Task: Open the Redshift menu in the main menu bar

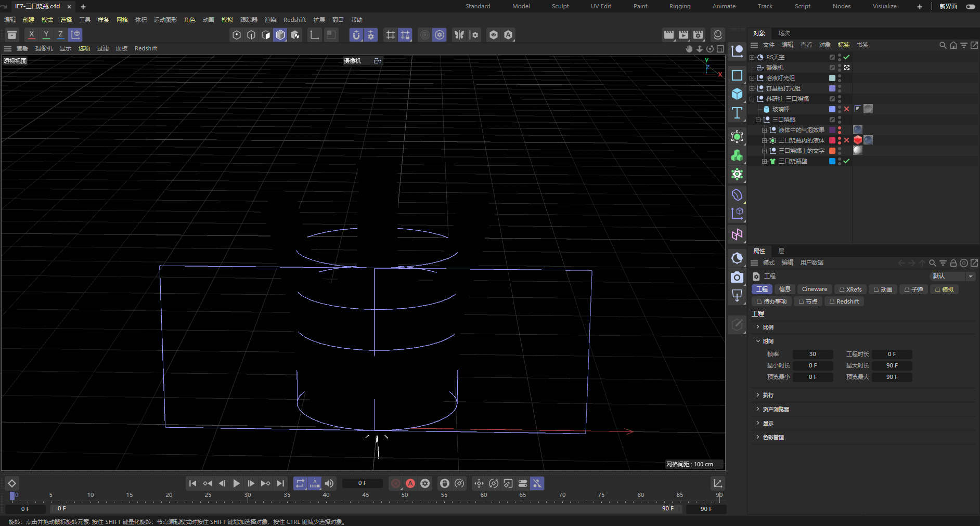Action: [294, 20]
